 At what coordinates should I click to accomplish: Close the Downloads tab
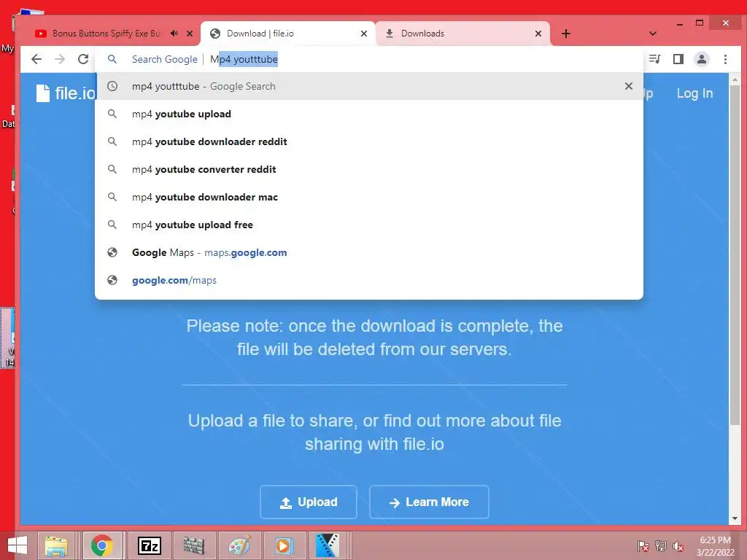[538, 34]
